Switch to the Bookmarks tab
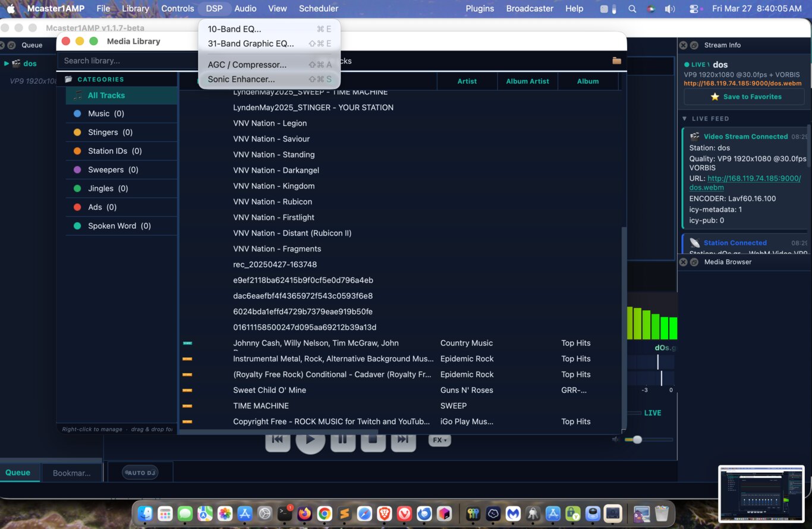 (x=72, y=473)
